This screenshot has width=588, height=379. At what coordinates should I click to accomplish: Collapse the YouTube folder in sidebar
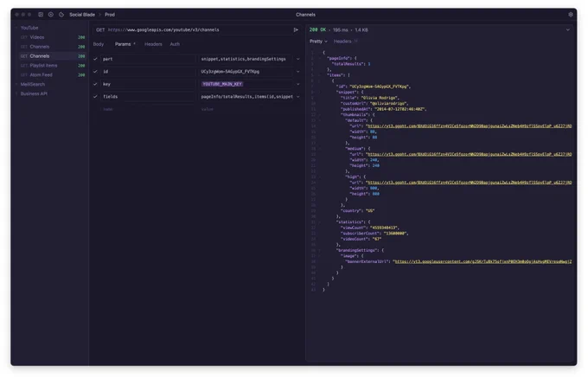pos(16,28)
